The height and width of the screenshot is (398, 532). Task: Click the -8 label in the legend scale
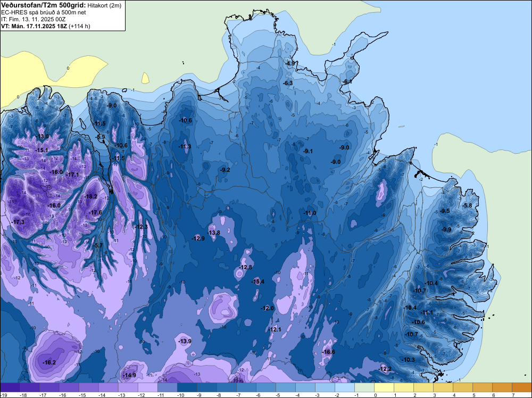pos(220,395)
